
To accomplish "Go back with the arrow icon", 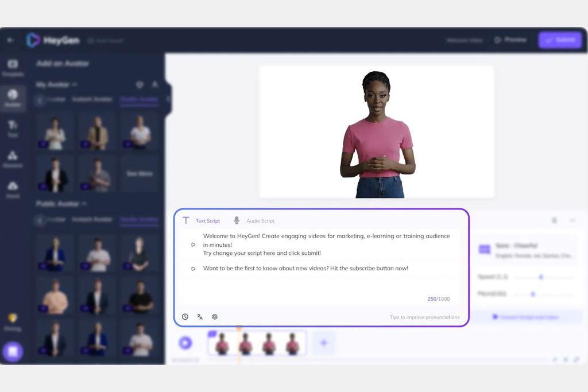I will (10, 40).
